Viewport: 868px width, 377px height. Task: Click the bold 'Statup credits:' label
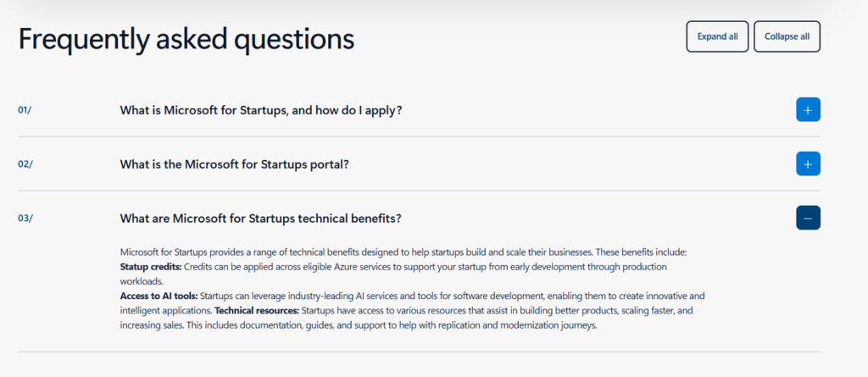click(151, 267)
